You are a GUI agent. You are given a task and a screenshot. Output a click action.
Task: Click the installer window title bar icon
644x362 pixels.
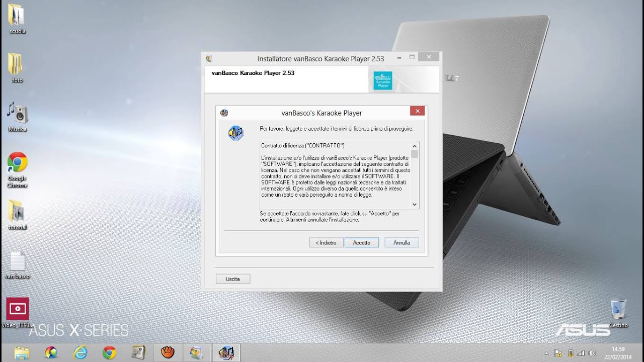(x=209, y=58)
